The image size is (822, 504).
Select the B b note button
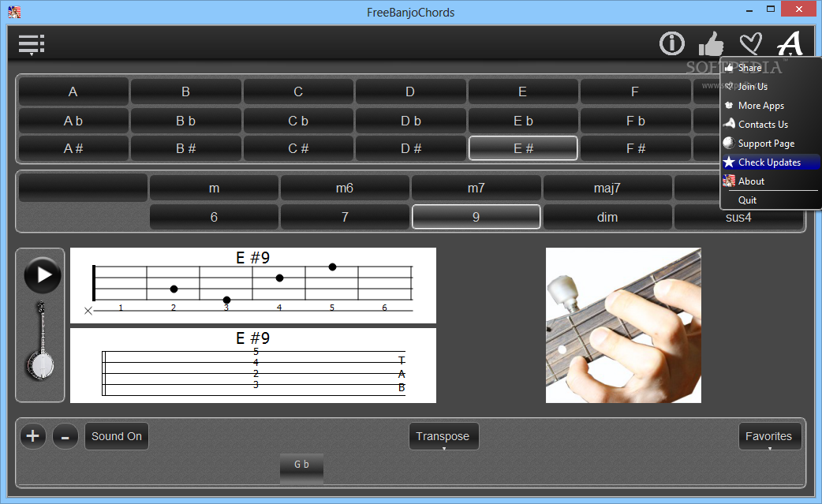click(185, 121)
